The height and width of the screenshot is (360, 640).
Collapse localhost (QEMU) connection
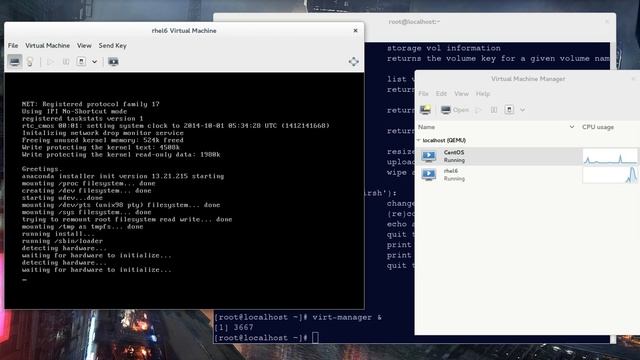point(418,140)
